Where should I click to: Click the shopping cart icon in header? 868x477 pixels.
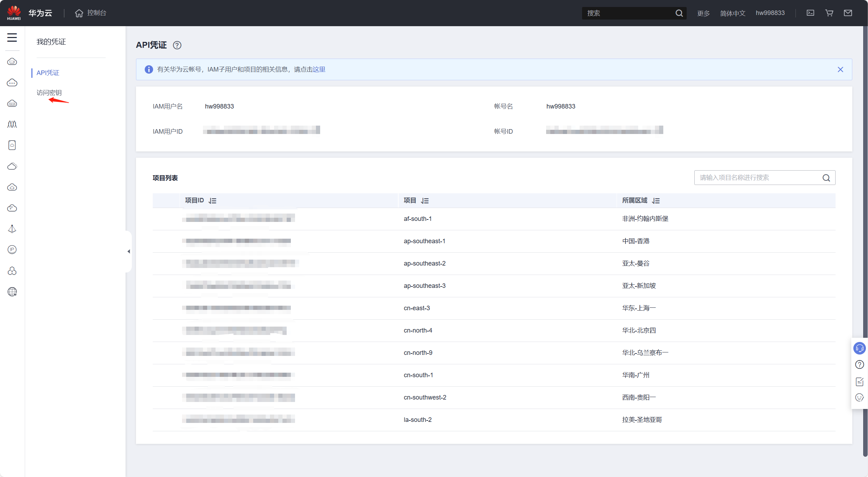click(829, 13)
